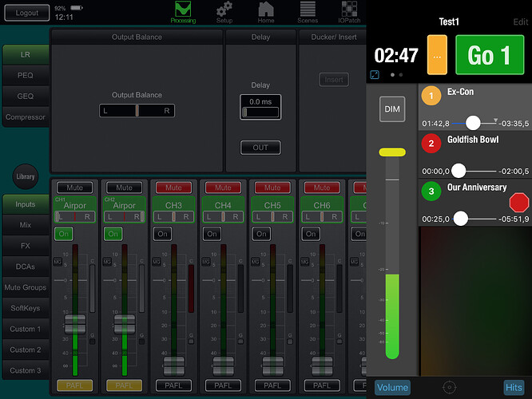This screenshot has width=532, height=399.
Task: Open the Scenes list icon
Action: [x=308, y=12]
